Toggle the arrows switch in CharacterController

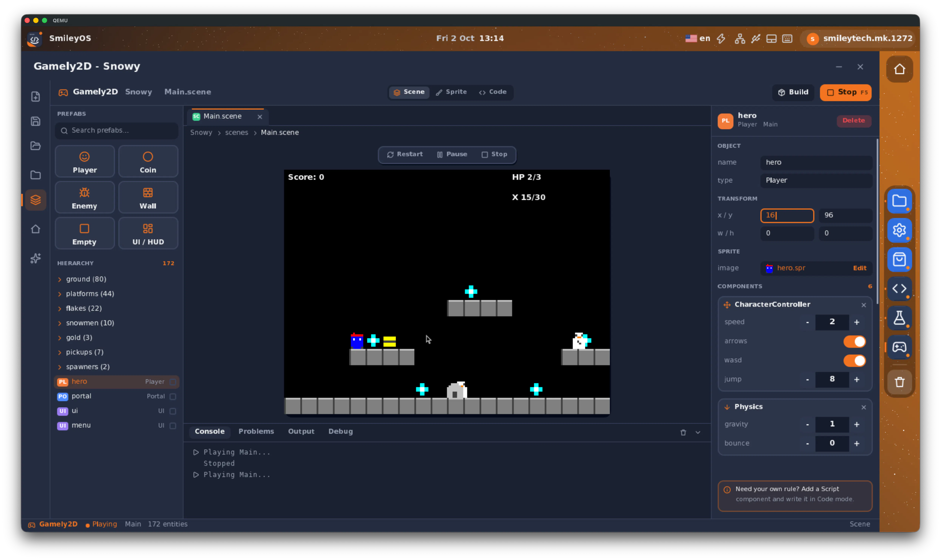[854, 341]
